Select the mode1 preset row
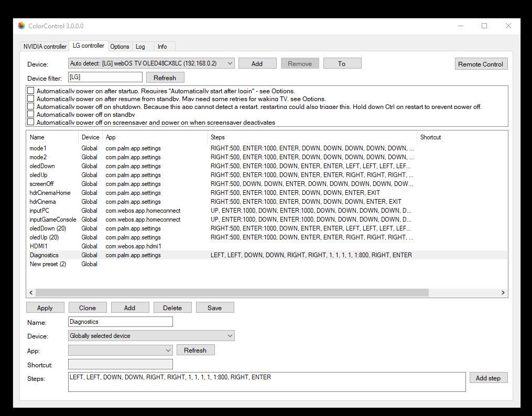This screenshot has width=532, height=416. [267, 148]
